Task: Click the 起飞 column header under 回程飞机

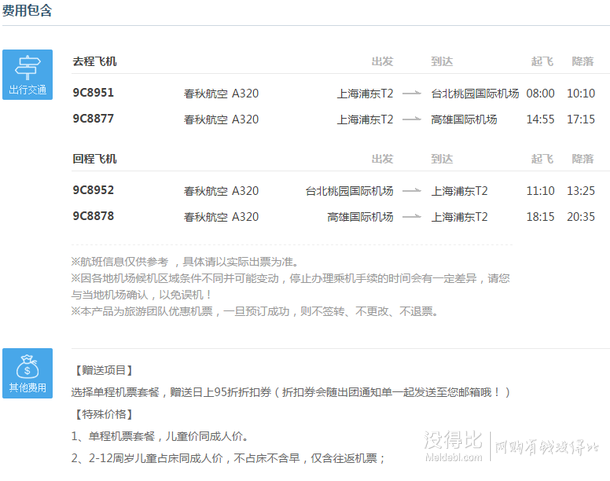Action: pyautogui.click(x=542, y=159)
